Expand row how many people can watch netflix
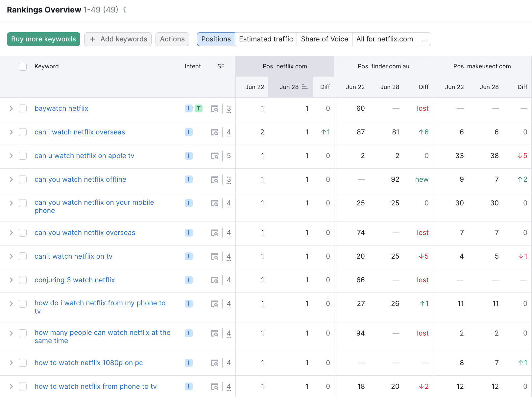 (x=11, y=333)
